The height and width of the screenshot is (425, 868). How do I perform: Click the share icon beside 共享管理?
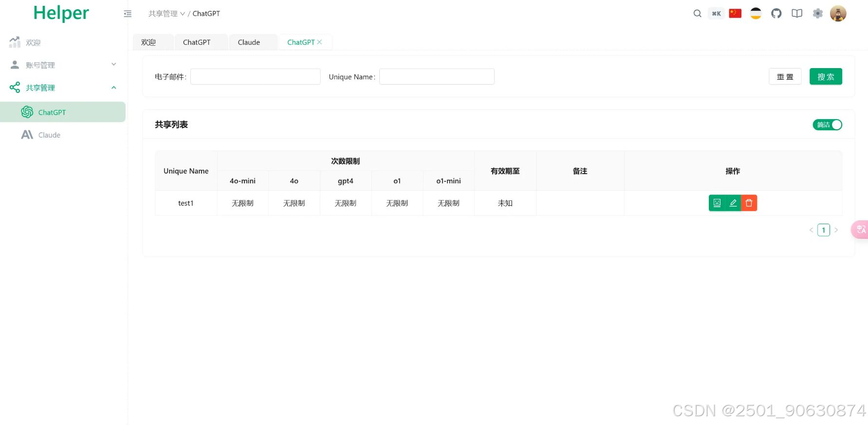click(15, 88)
